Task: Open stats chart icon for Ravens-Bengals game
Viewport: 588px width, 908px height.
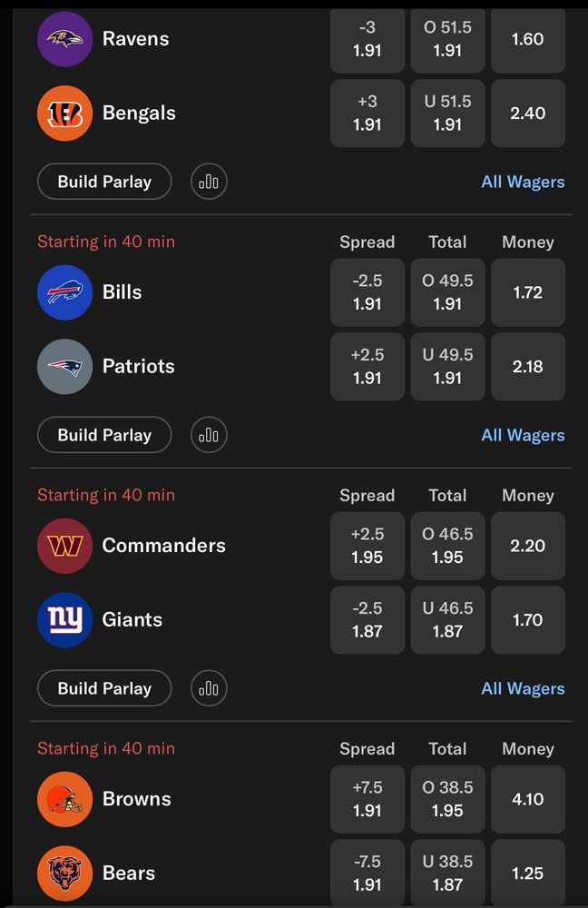Action: [209, 182]
